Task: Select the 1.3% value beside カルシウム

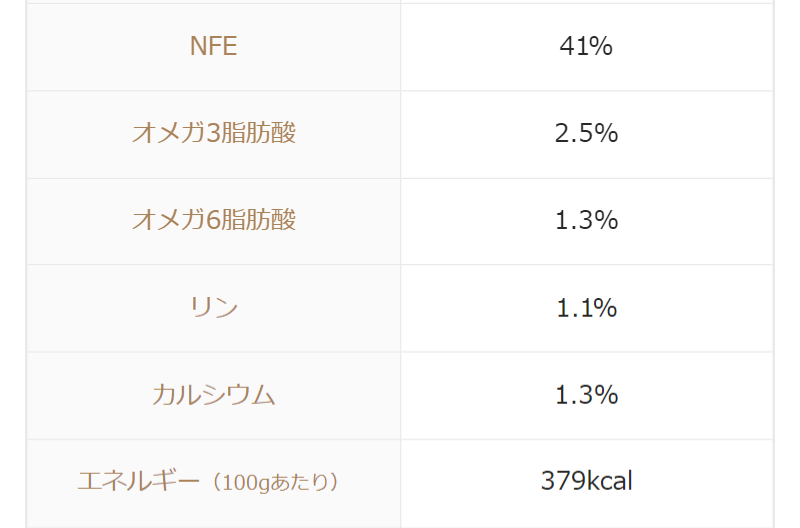Action: coord(586,394)
